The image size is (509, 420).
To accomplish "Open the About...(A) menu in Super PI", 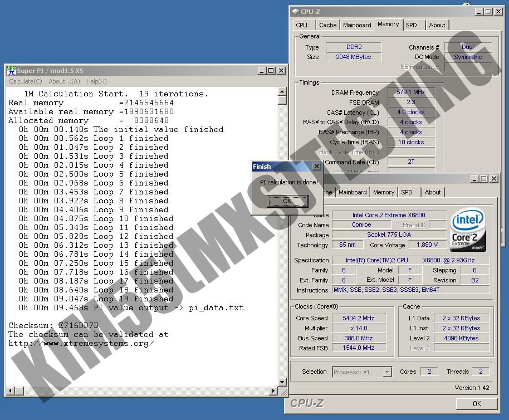I will click(x=64, y=81).
